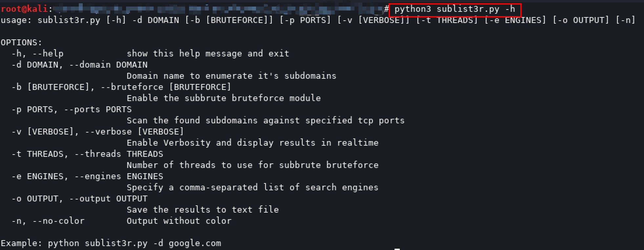Click 'Specify a comma-separated list' description

coord(252,187)
